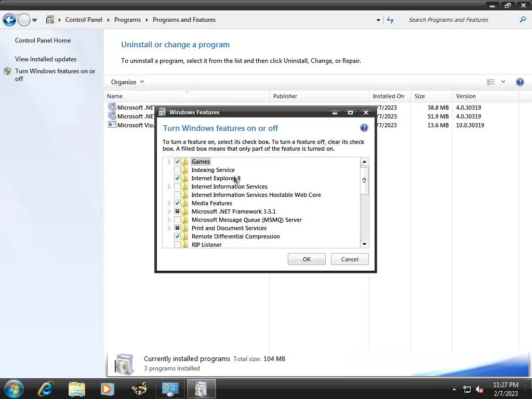Open the view options dropdown arrow
Screen dimensions: 532x399
click(x=503, y=82)
